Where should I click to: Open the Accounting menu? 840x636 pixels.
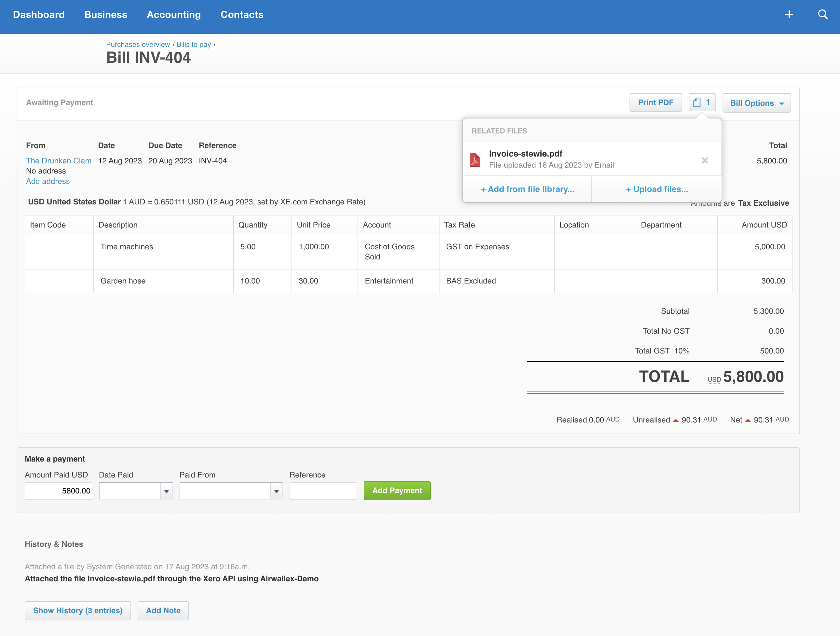click(173, 14)
